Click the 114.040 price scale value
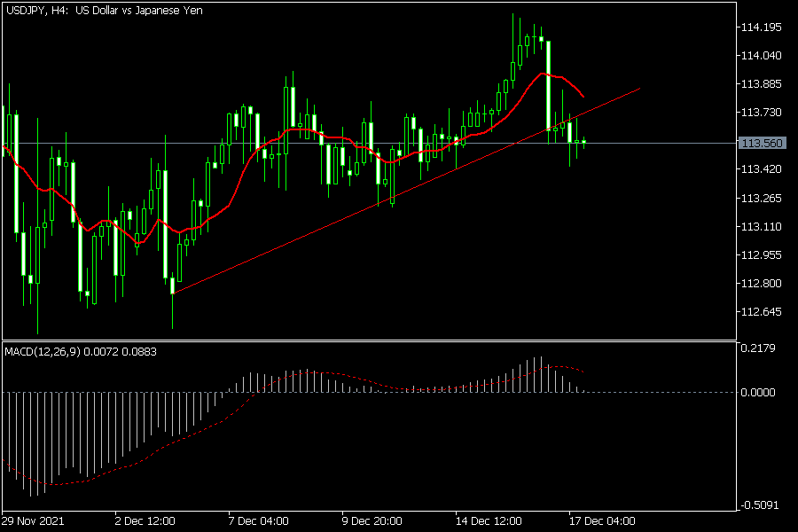This screenshot has width=798, height=532. (762, 56)
